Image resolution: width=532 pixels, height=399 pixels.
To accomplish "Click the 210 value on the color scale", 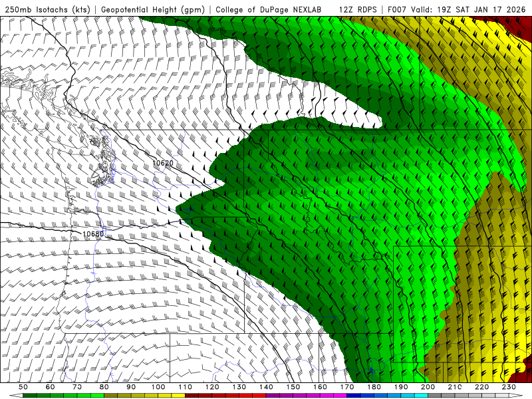I will [x=456, y=387].
